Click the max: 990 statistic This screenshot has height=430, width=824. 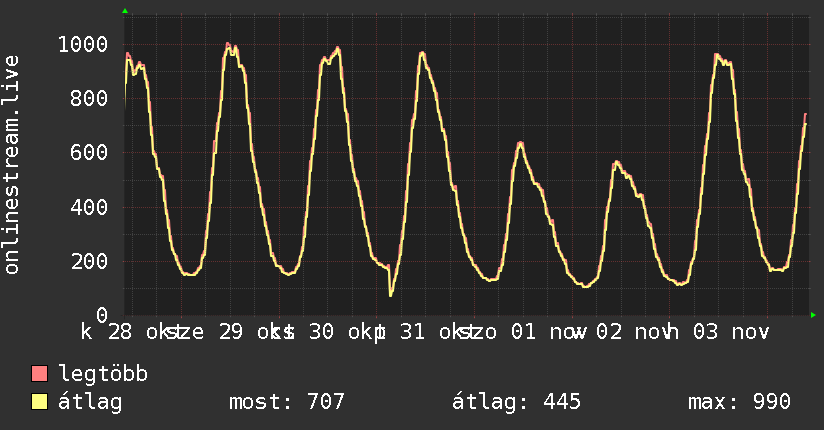[739, 402]
